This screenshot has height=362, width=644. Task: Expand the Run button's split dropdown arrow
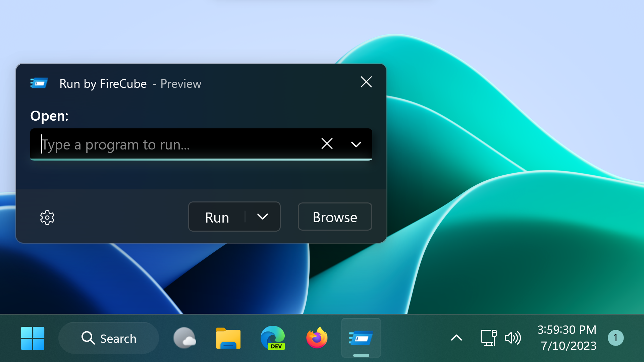click(x=263, y=217)
